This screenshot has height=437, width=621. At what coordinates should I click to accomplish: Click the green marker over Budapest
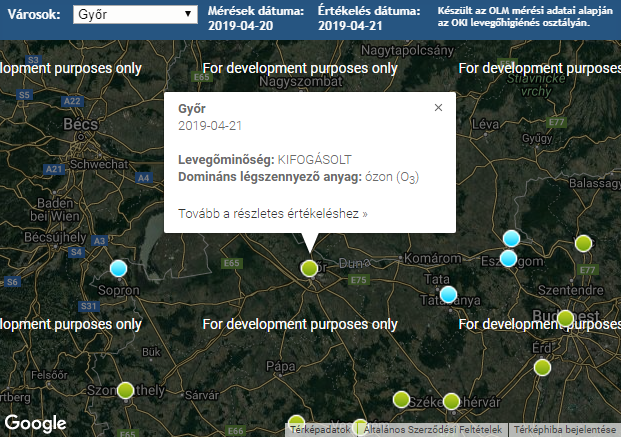(566, 319)
